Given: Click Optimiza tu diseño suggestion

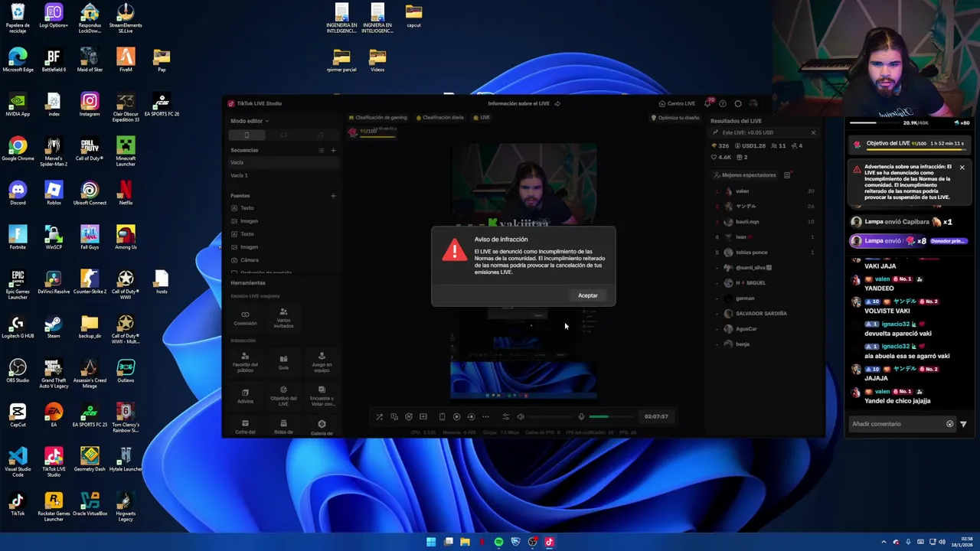Looking at the screenshot, I should 675,118.
